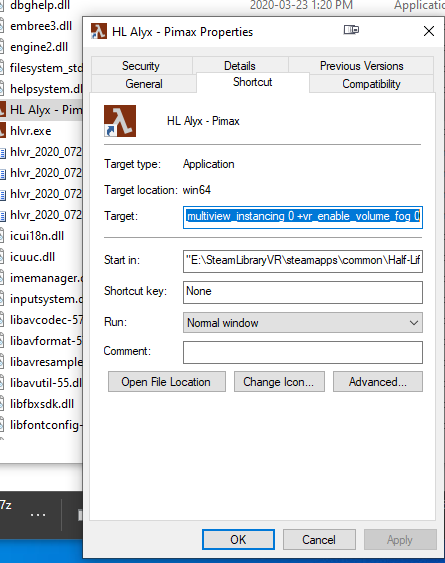Confirm with the OK button
The image size is (445, 563).
tap(238, 539)
